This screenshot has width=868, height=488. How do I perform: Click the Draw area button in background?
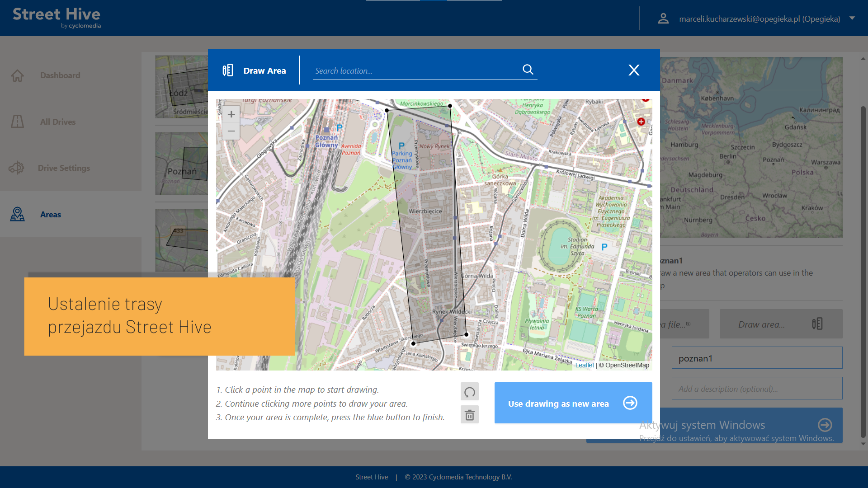[x=781, y=324]
